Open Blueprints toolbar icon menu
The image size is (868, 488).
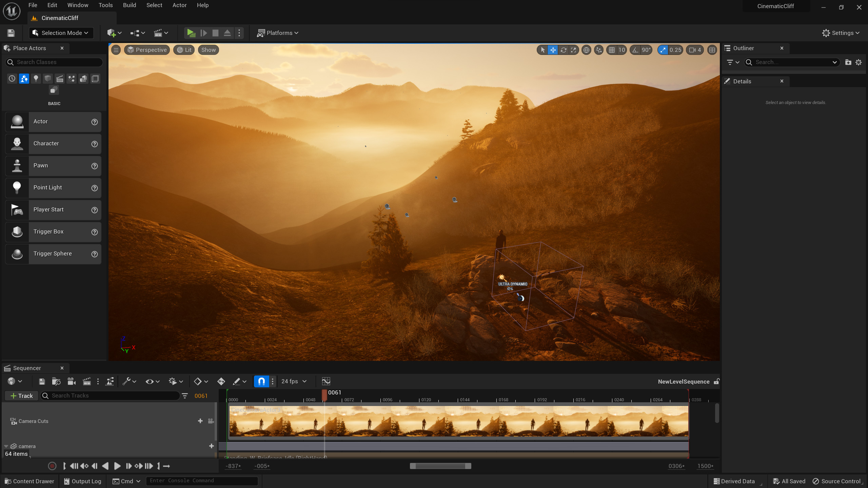click(137, 33)
